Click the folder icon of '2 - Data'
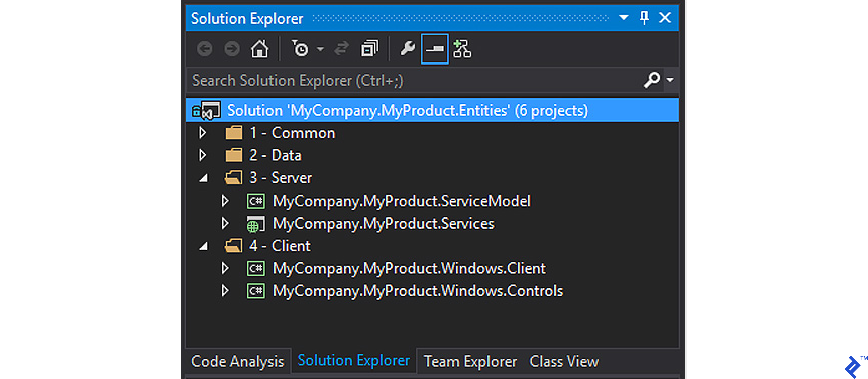Screen dimensions: 868x379 point(234,155)
